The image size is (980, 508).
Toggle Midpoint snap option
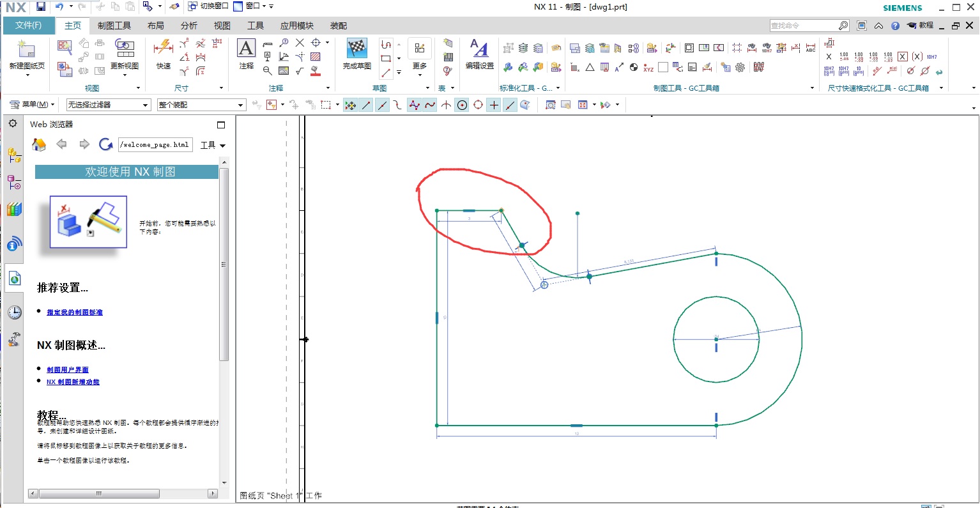(382, 105)
